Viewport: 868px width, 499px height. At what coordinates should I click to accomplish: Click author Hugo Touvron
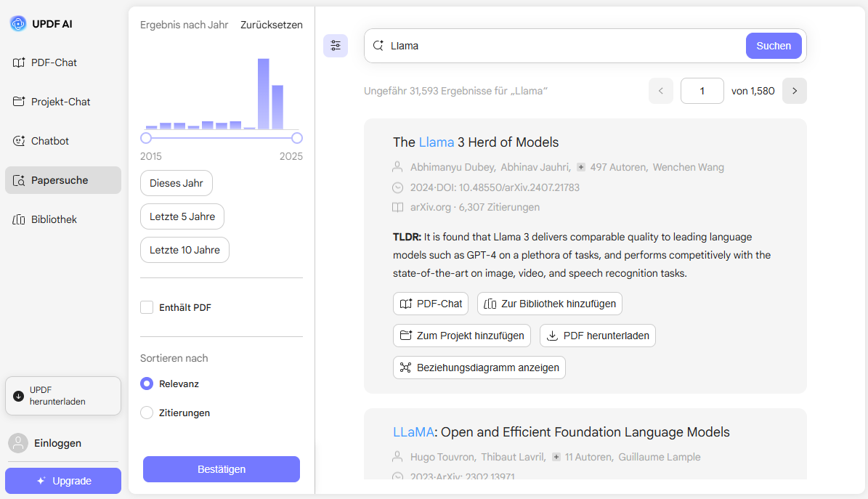[442, 457]
